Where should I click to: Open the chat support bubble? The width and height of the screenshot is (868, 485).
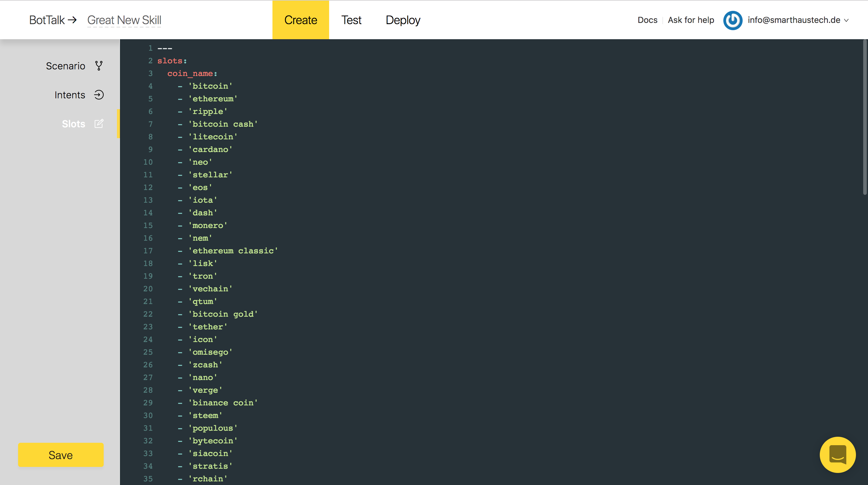pyautogui.click(x=837, y=454)
